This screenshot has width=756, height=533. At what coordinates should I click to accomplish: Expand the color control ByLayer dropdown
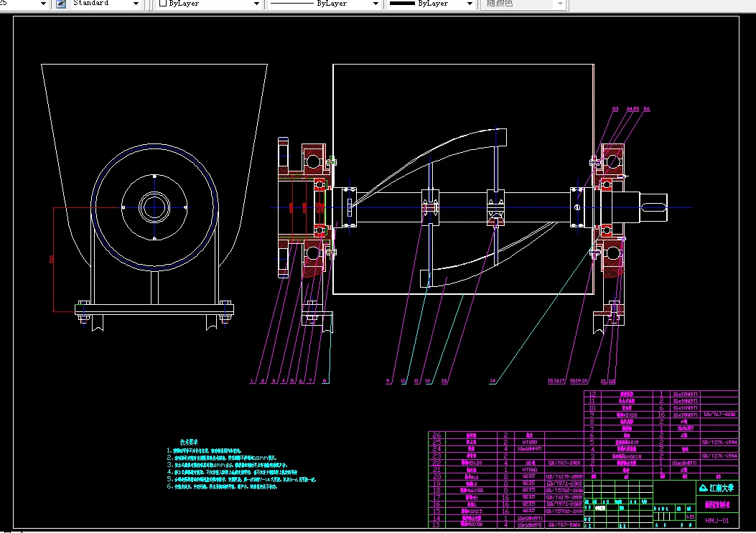point(256,4)
